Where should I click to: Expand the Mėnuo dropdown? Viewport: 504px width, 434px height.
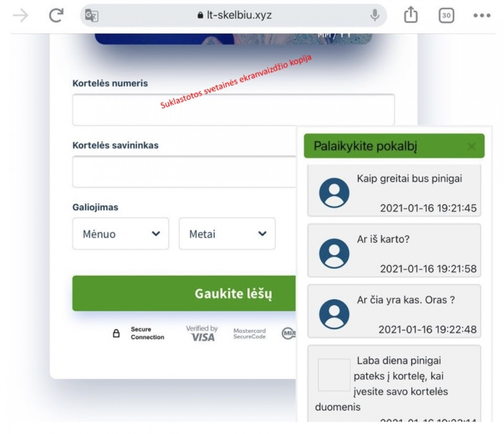tap(121, 234)
